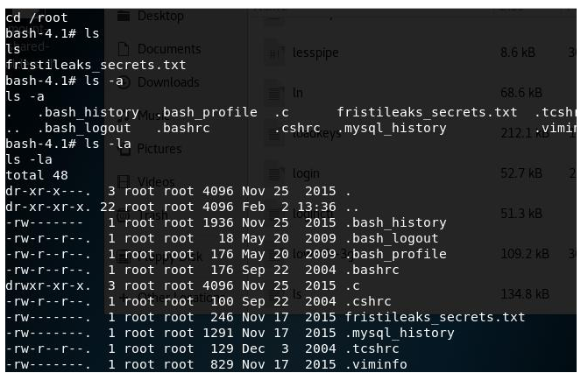The image size is (588, 380).
Task: Select the lesspipe file icon
Action: coord(275,53)
